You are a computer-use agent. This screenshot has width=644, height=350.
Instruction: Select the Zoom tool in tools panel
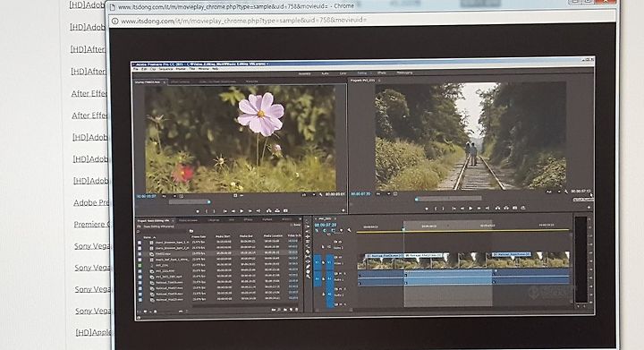pyautogui.click(x=308, y=276)
